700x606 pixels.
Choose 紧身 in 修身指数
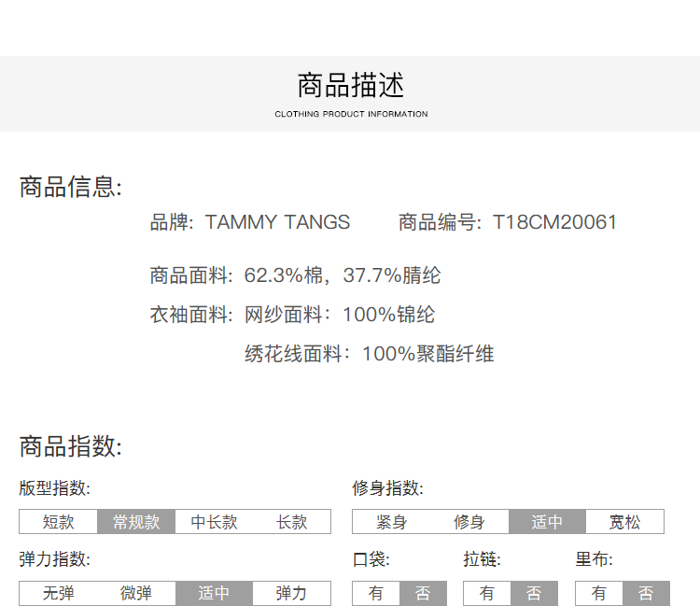point(391,522)
